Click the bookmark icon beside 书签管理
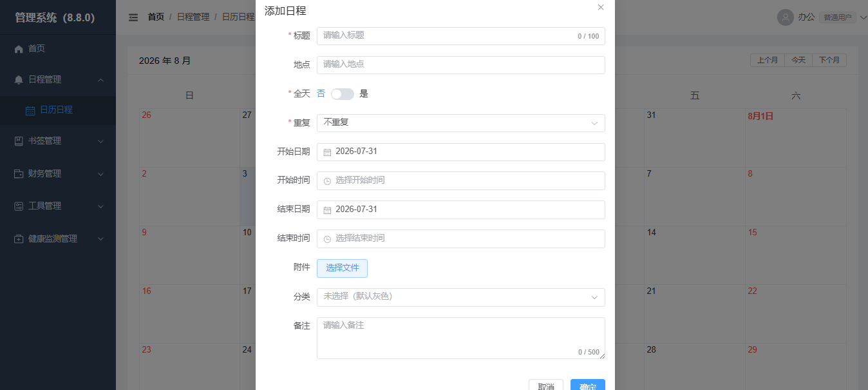The height and width of the screenshot is (390, 868). [x=19, y=141]
